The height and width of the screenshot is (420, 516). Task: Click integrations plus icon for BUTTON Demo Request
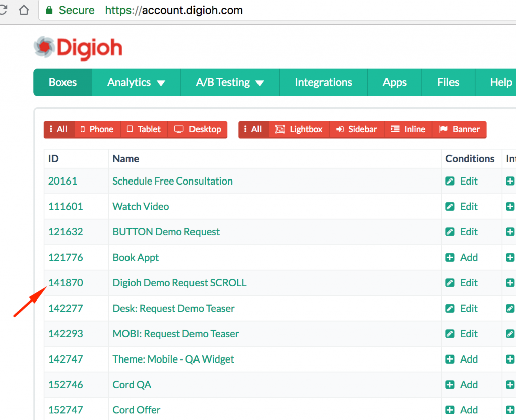[x=510, y=232]
